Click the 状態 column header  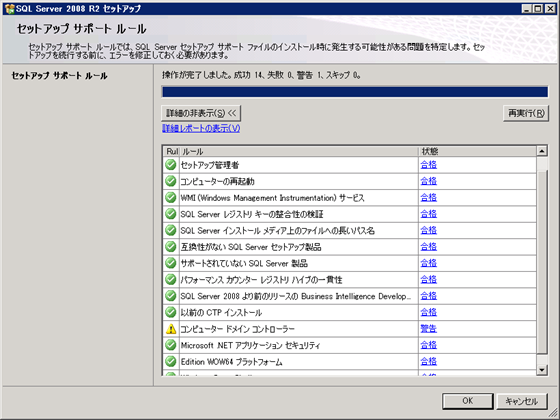pyautogui.click(x=478, y=151)
